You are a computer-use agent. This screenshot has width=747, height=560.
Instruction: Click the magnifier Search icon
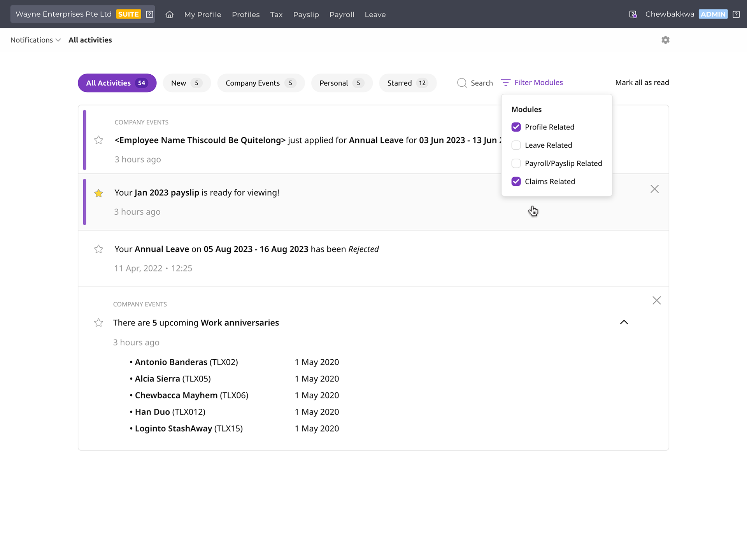(x=462, y=83)
